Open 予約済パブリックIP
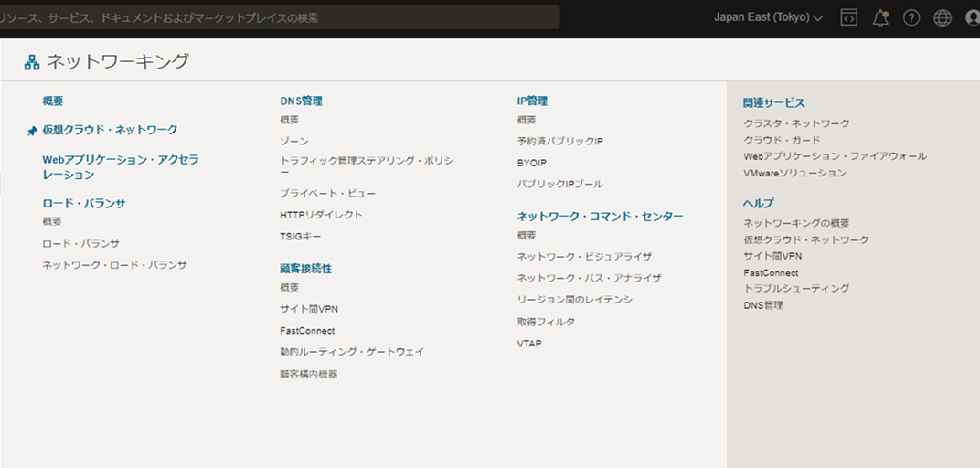 [x=560, y=141]
